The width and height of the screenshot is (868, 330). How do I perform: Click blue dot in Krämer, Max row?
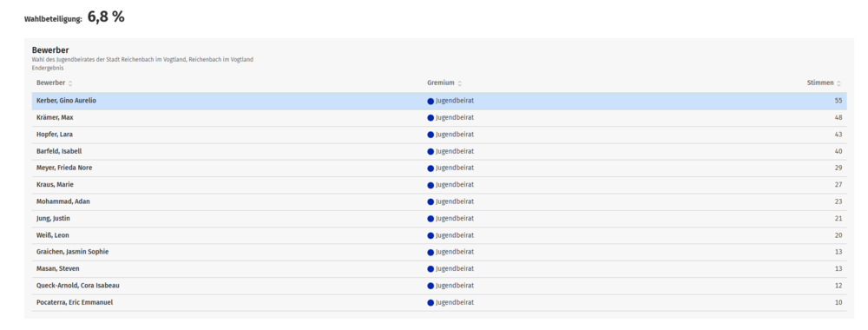pos(431,118)
